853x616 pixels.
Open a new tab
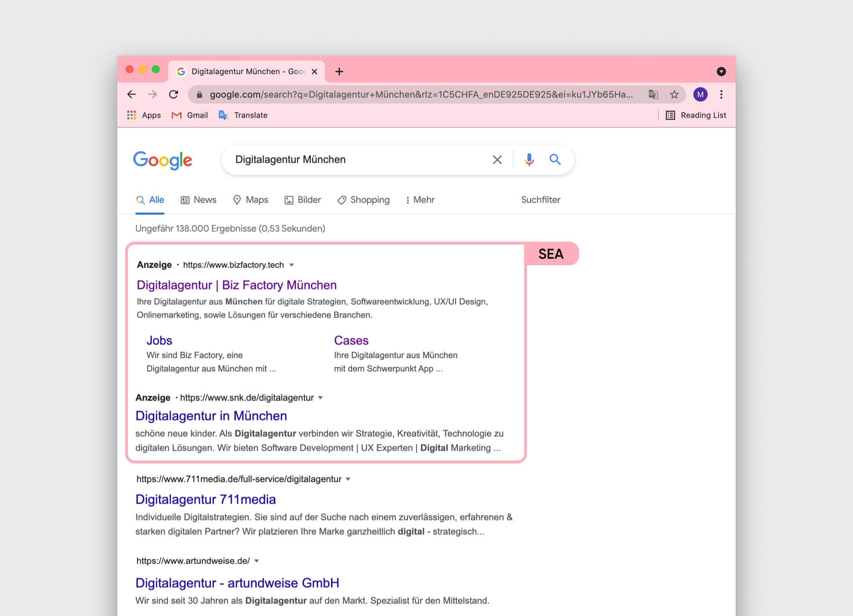(339, 72)
